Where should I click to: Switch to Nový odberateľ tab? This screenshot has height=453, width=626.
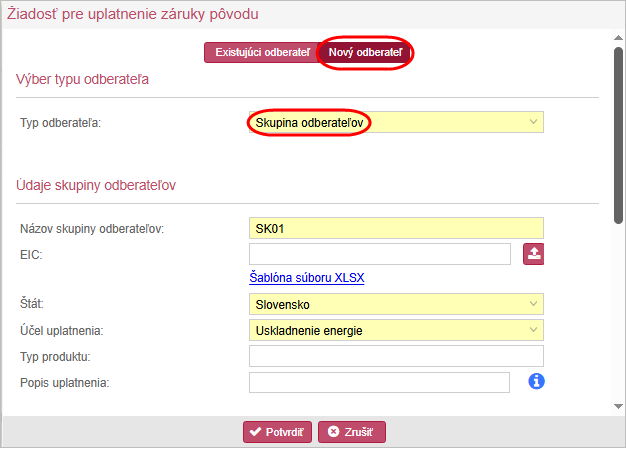[x=365, y=52]
